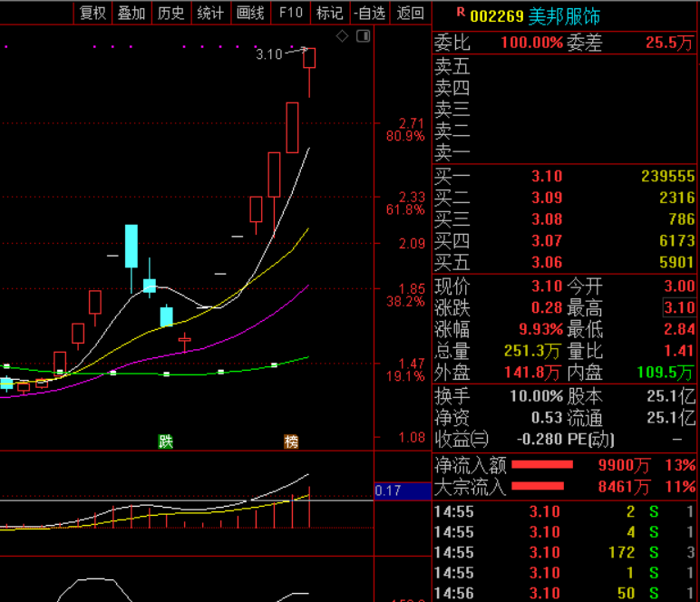The height and width of the screenshot is (602, 700).
Task: Click the 标记 mark button
Action: tap(329, 13)
